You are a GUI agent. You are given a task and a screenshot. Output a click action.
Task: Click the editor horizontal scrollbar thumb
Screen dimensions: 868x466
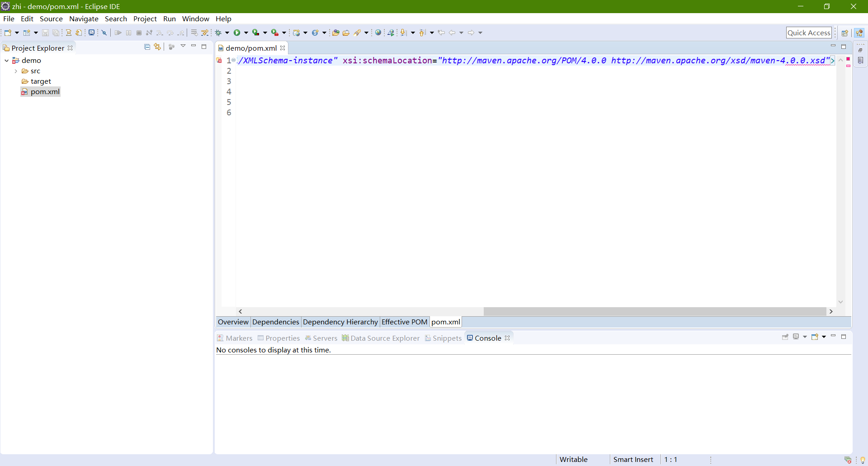pos(655,311)
